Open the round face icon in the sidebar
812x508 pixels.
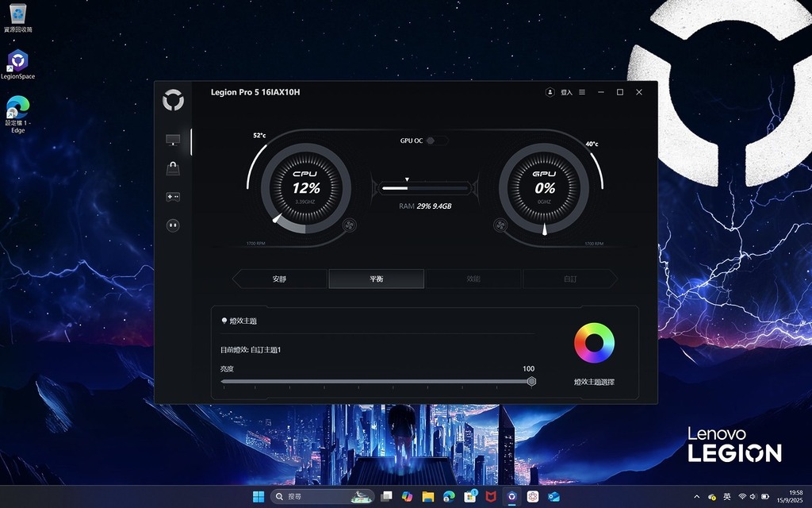(173, 225)
